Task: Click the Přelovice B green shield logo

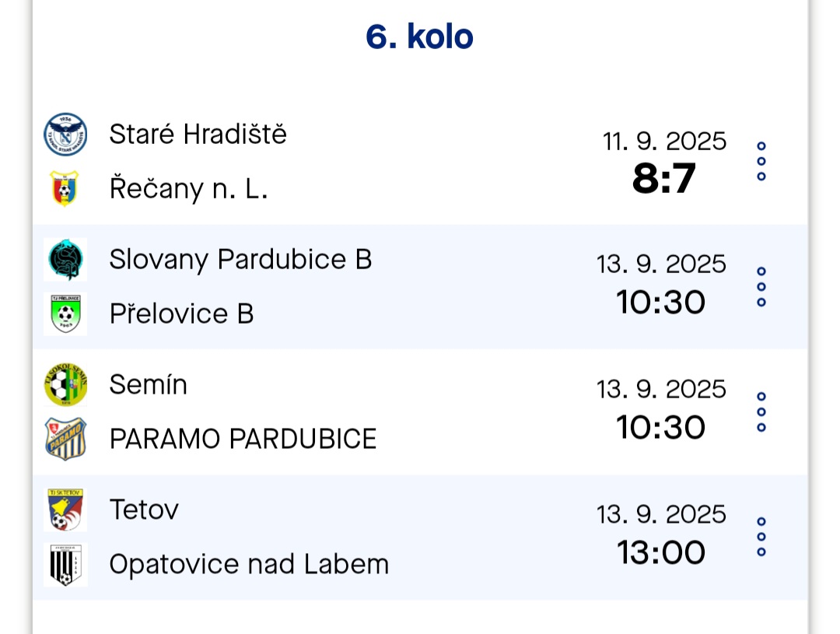Action: coord(65,314)
